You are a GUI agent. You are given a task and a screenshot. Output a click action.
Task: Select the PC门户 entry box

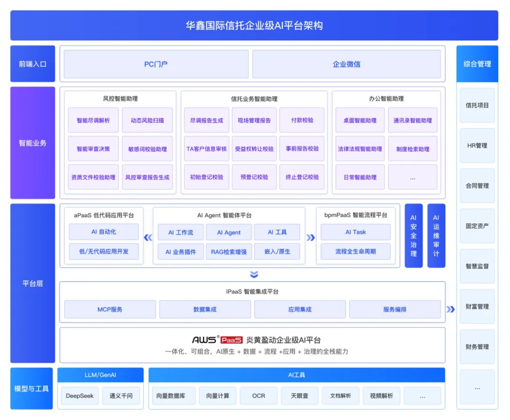coord(156,64)
